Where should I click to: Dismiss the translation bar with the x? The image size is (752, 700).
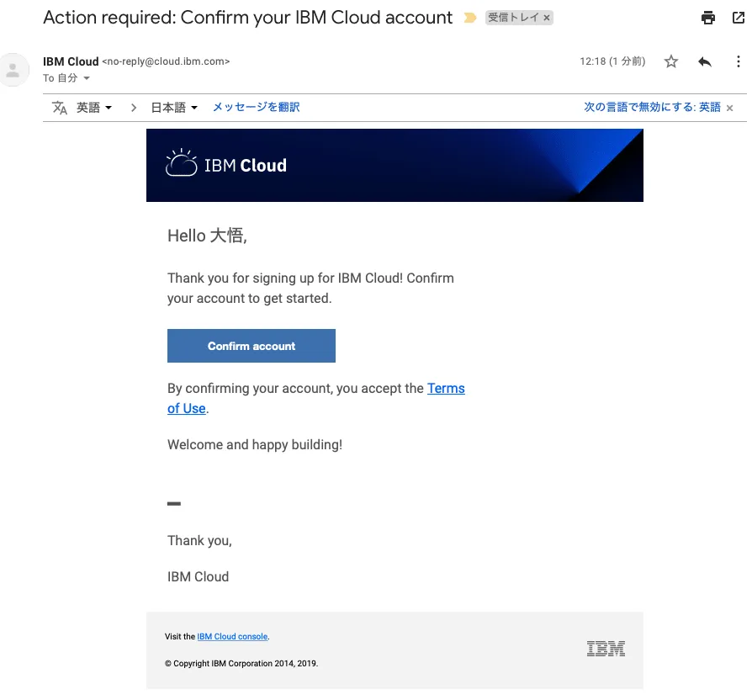point(729,108)
